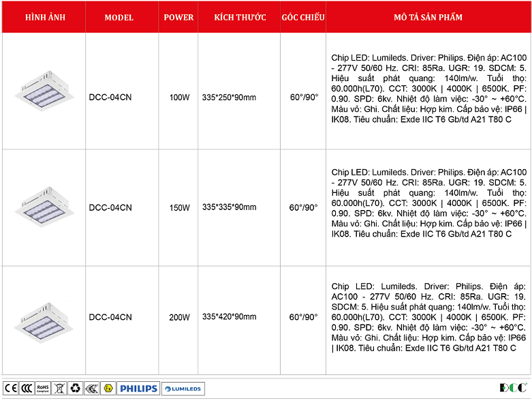This screenshot has height=401, width=532.
Task: Select the DCC-04CN model in 100W row
Action: coord(110,98)
